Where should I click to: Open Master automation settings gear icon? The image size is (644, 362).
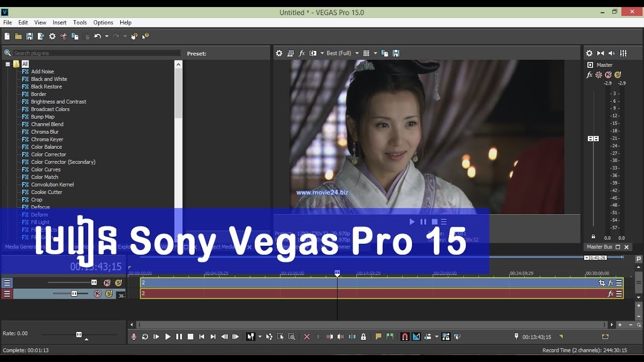tap(599, 75)
